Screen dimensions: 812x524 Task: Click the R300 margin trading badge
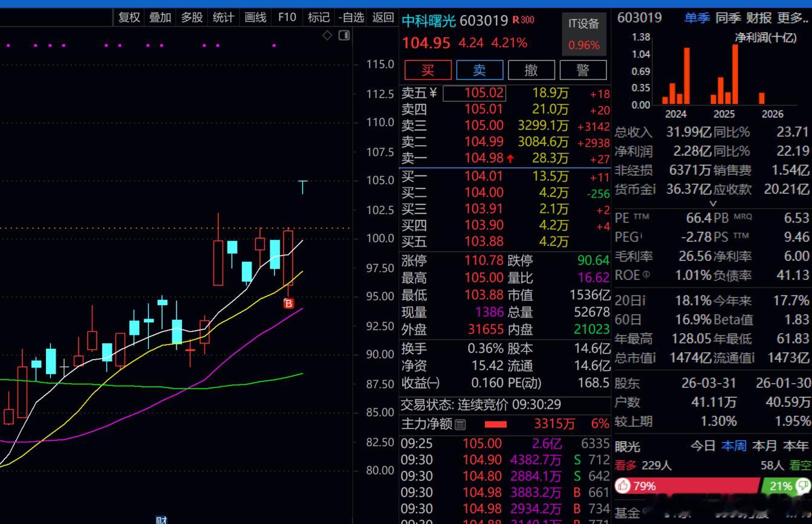click(524, 20)
